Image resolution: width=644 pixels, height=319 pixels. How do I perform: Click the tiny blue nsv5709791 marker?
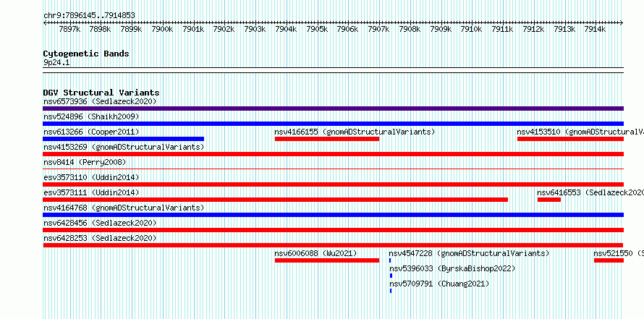tap(391, 291)
